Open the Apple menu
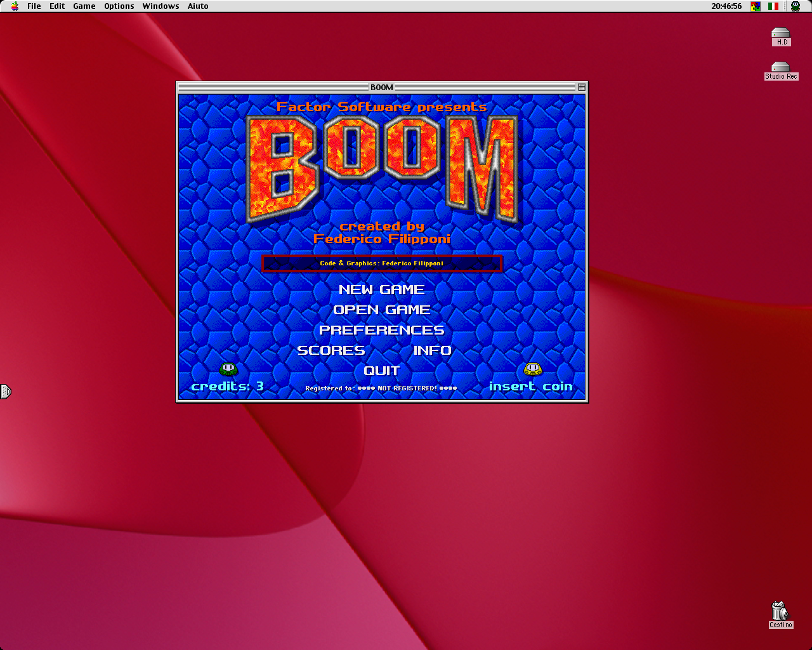This screenshot has height=650, width=812. pyautogui.click(x=15, y=6)
